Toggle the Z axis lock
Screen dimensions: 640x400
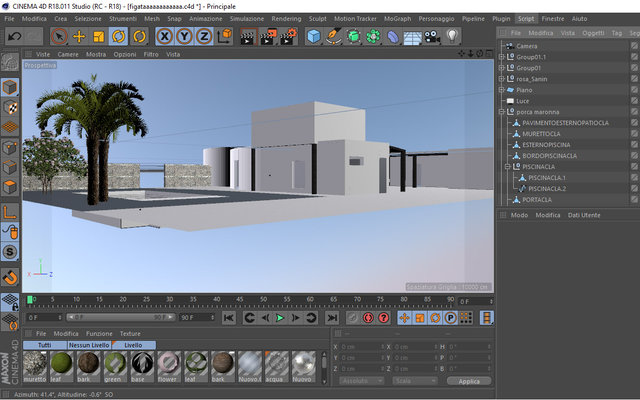[x=204, y=37]
